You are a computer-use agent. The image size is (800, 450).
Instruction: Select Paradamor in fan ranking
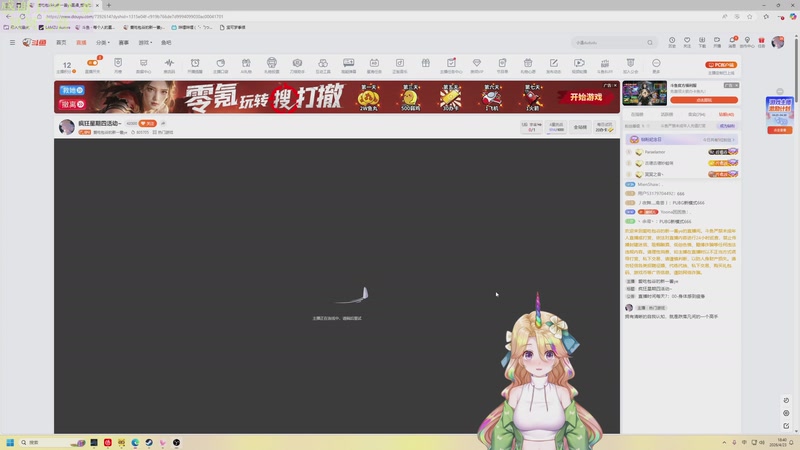[655, 152]
